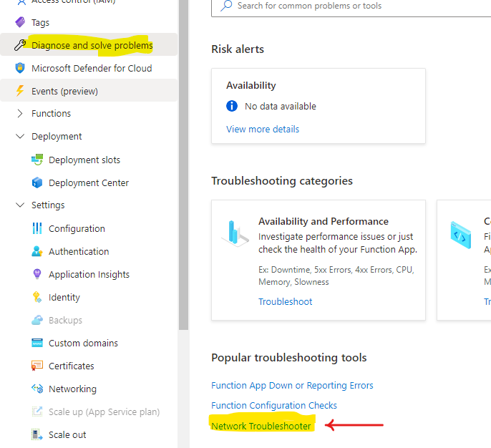491x448 pixels.
Task: Click the search for common problems field
Action: 351,6
